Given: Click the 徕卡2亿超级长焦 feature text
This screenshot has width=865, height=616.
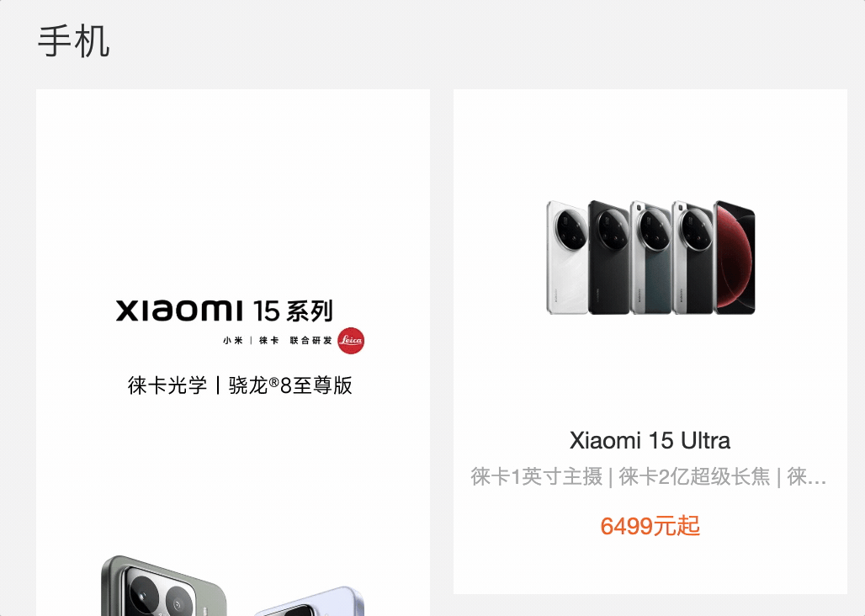Looking at the screenshot, I should [x=694, y=476].
